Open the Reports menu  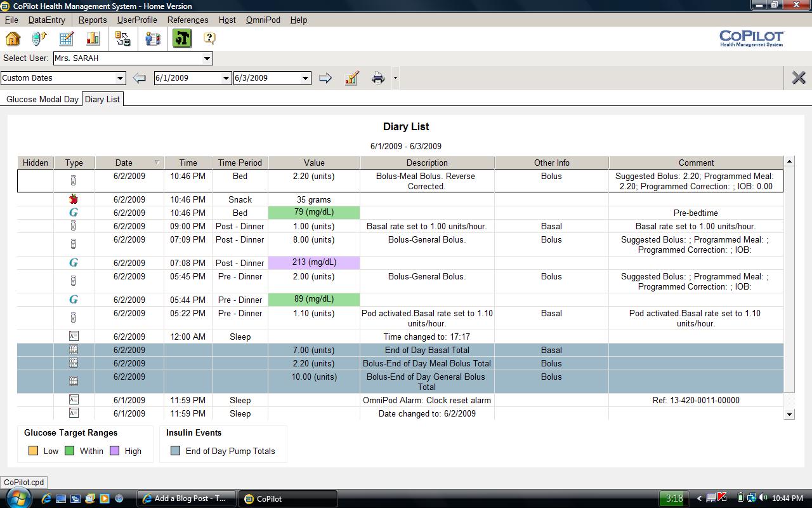93,20
